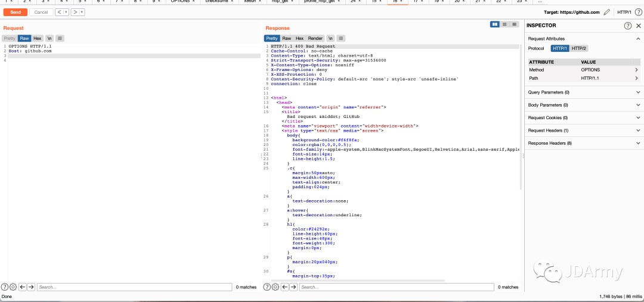Switch Response view to Pretty

tap(272, 38)
